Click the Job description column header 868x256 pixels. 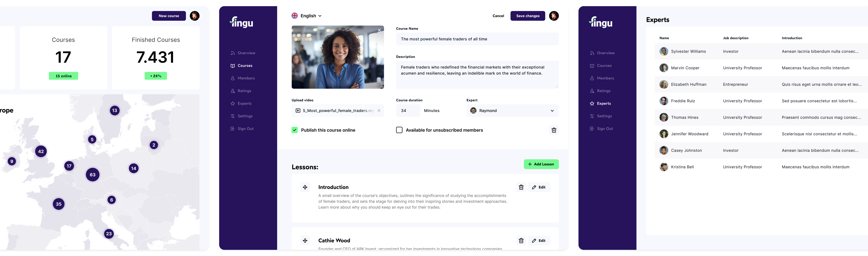(736, 38)
